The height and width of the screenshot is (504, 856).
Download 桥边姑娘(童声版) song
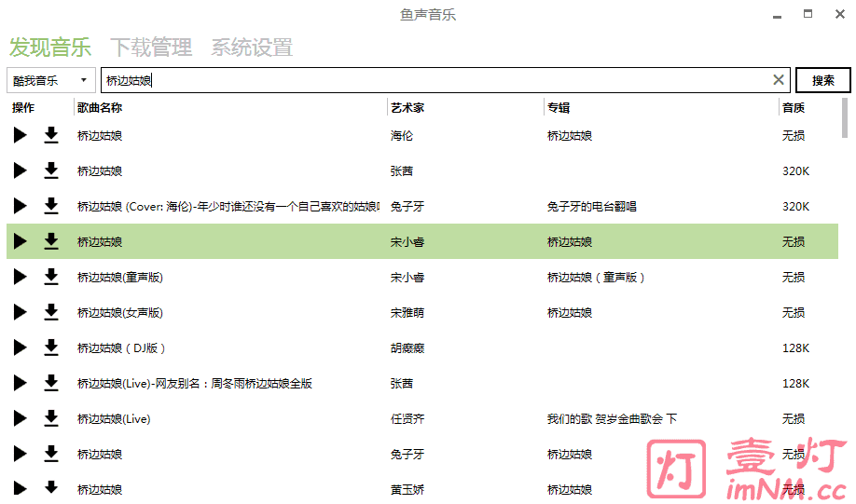pos(51,278)
